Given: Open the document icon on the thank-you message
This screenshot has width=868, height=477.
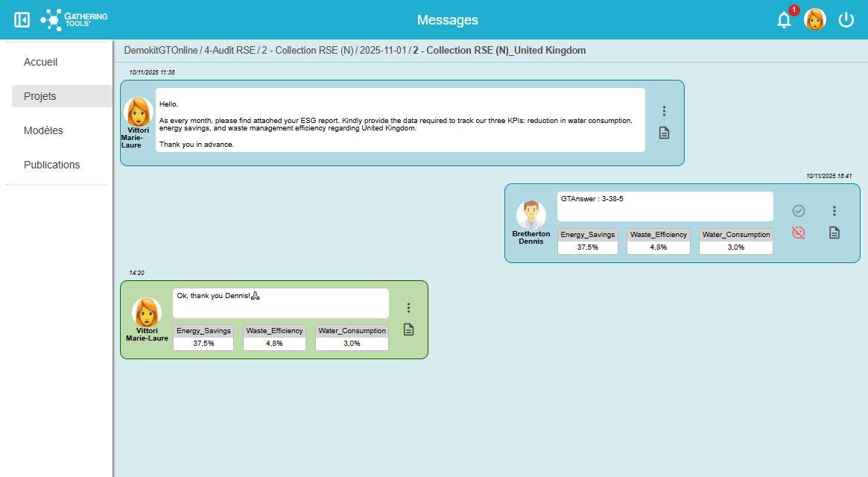Looking at the screenshot, I should click(408, 329).
